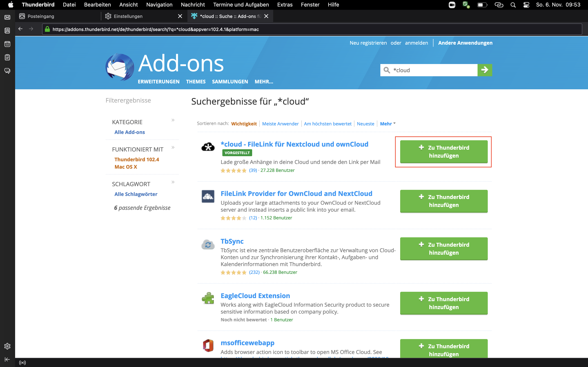Screen dimensions: 588x367
Task: Open the Chat sidebar icon
Action: pyautogui.click(x=7, y=71)
